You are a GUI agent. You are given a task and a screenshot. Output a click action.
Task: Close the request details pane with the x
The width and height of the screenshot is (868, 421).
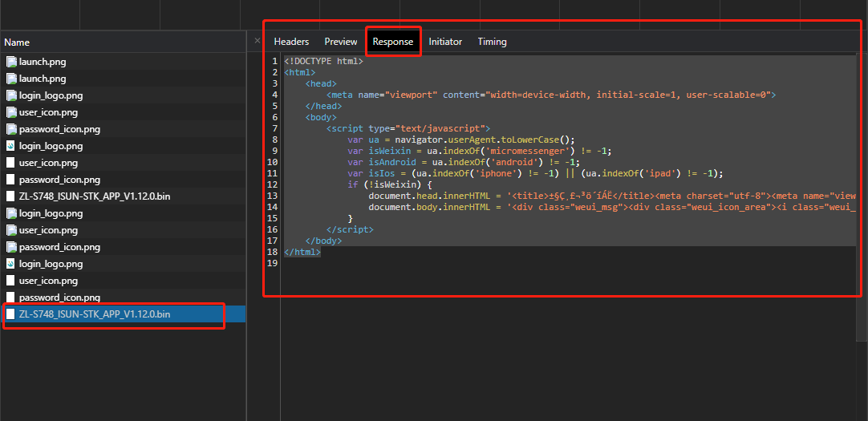(257, 40)
